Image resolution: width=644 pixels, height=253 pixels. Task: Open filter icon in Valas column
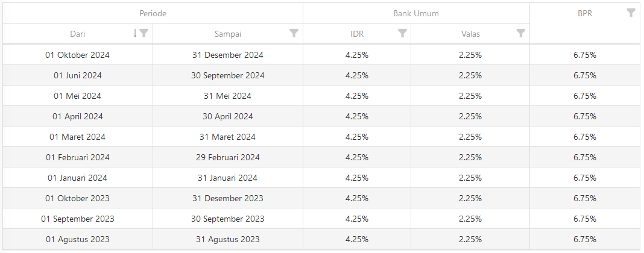pyautogui.click(x=521, y=33)
